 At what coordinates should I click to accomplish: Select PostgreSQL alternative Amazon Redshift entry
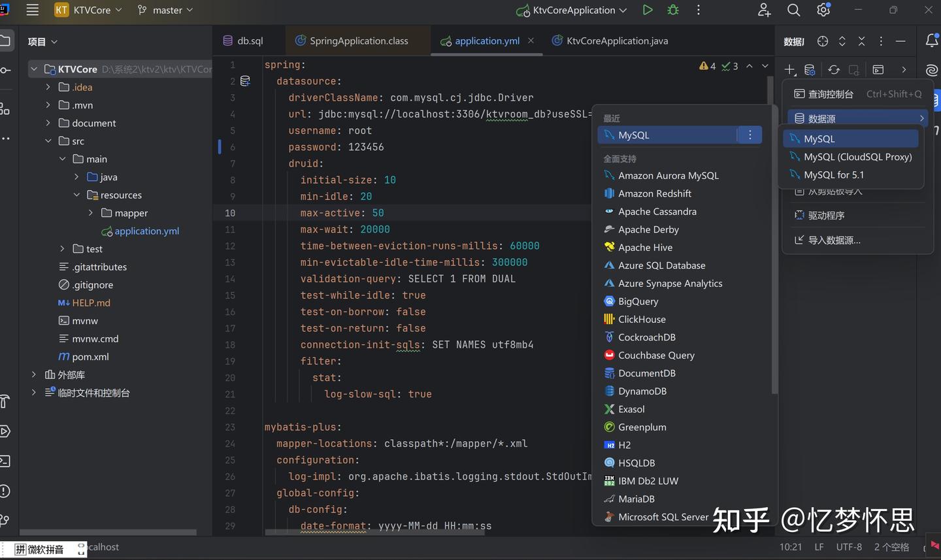pyautogui.click(x=654, y=193)
